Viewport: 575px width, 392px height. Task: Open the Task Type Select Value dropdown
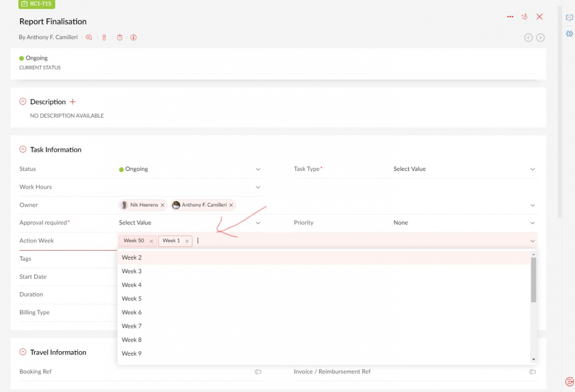click(x=465, y=169)
